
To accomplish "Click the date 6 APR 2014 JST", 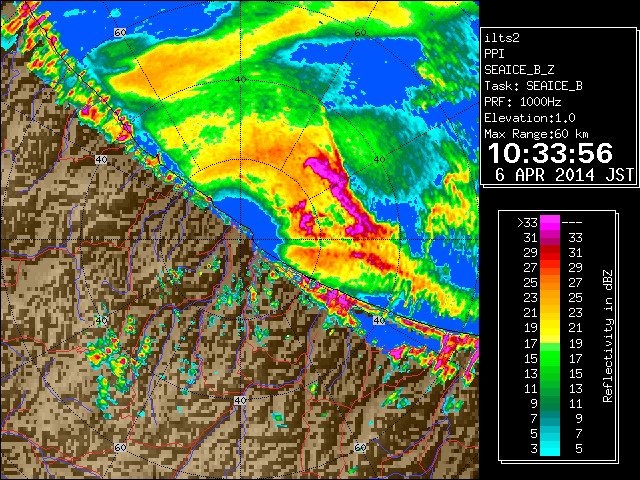I will 564,175.
